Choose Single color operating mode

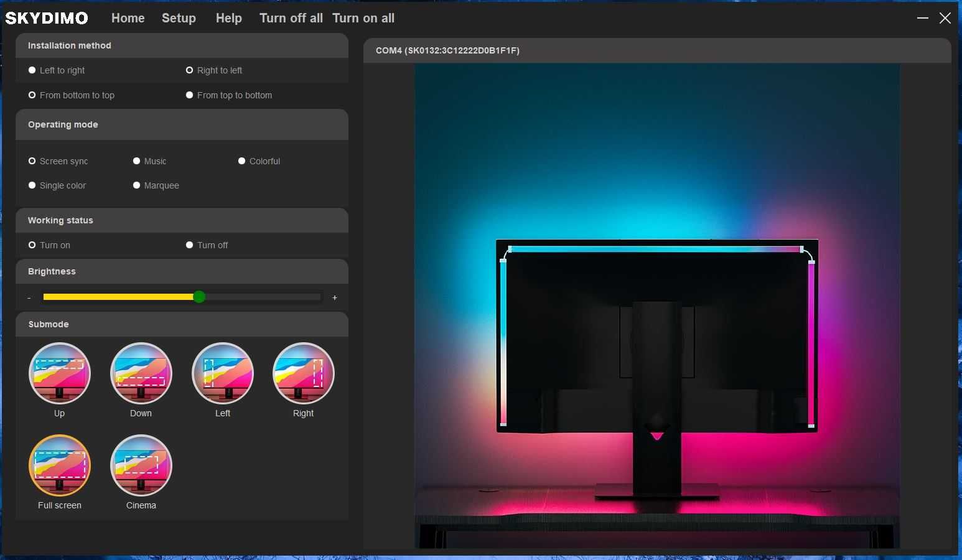tap(57, 185)
